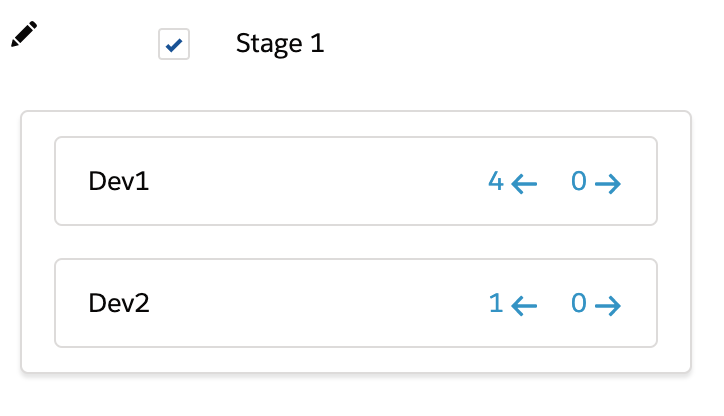Click the numeral 1 in Stage 1 heading
This screenshot has height=416, width=724.
317,42
